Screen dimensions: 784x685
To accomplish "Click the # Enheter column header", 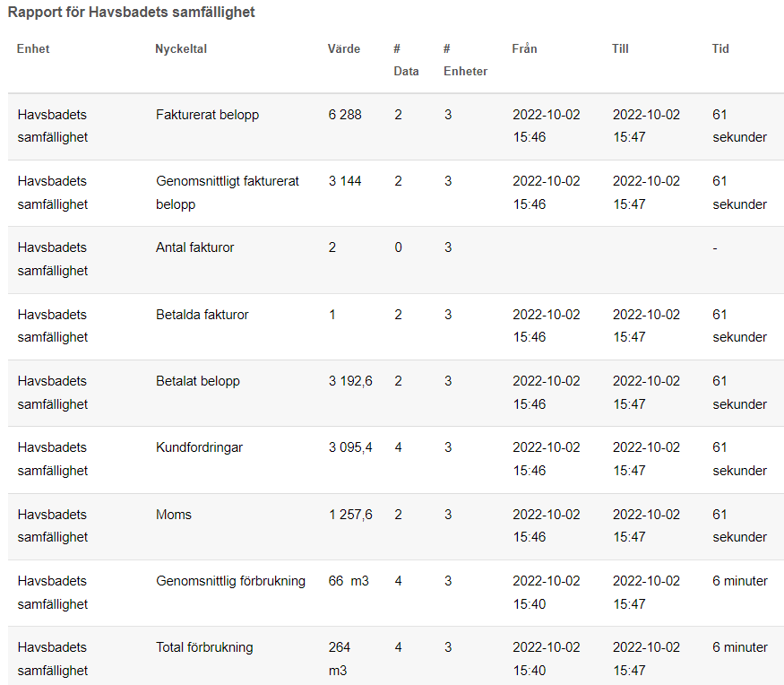I will tap(465, 59).
